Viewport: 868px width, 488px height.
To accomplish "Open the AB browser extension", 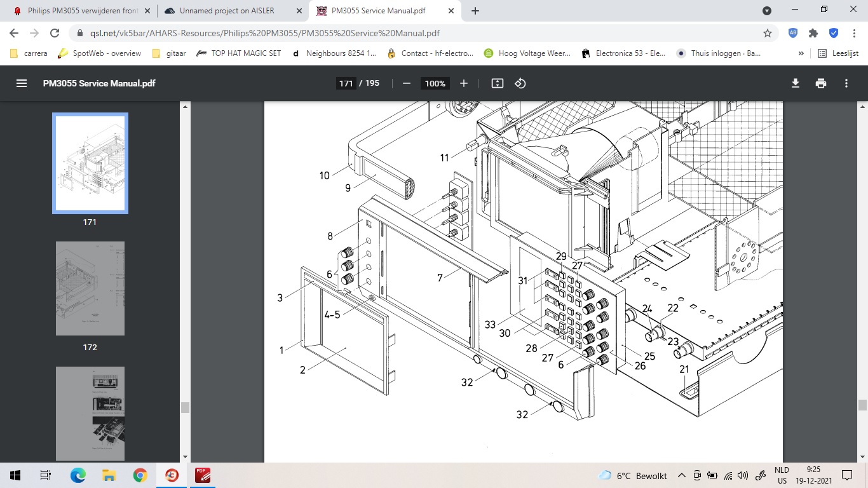I will (793, 33).
